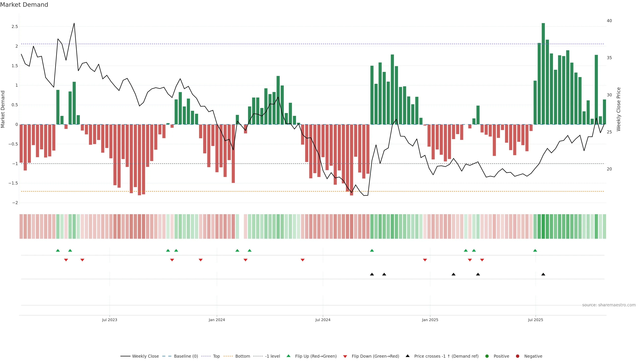Click the tallest green demand bar
Viewport: 644px width, 362px height.
543,74
